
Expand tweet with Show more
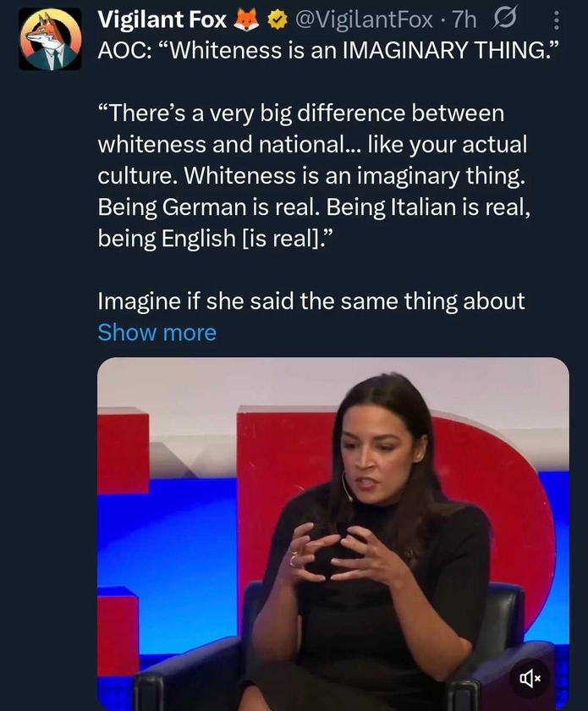157,333
